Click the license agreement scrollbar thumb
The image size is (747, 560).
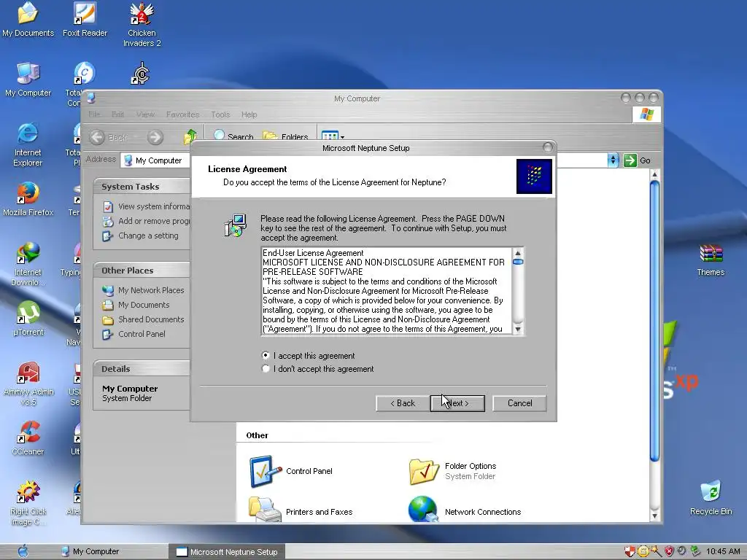point(518,262)
